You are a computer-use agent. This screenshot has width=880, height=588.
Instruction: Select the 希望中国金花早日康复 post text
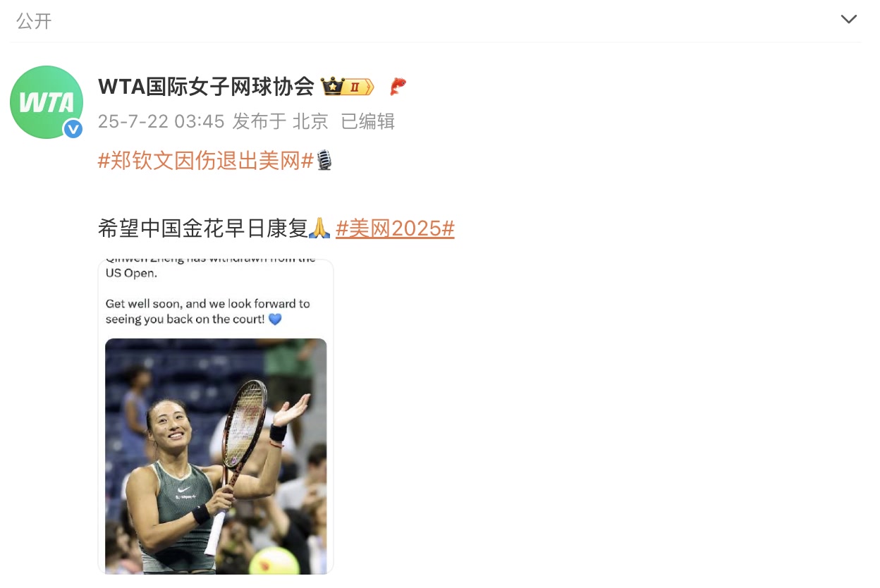click(x=203, y=228)
